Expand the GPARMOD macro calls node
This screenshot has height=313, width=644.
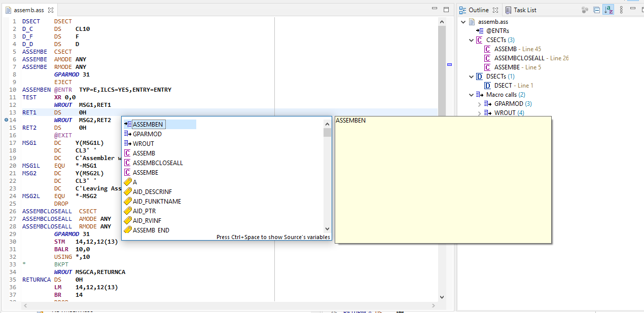coord(480,104)
